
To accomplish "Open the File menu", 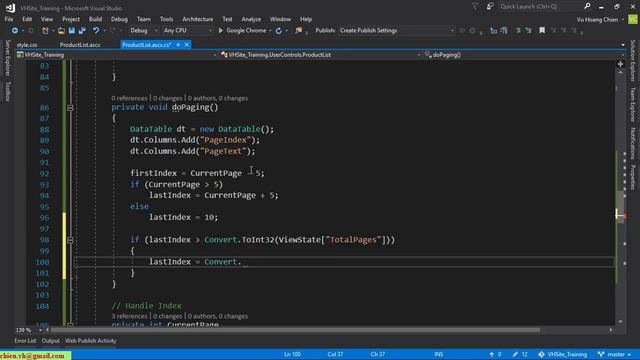I will click(x=9, y=19).
